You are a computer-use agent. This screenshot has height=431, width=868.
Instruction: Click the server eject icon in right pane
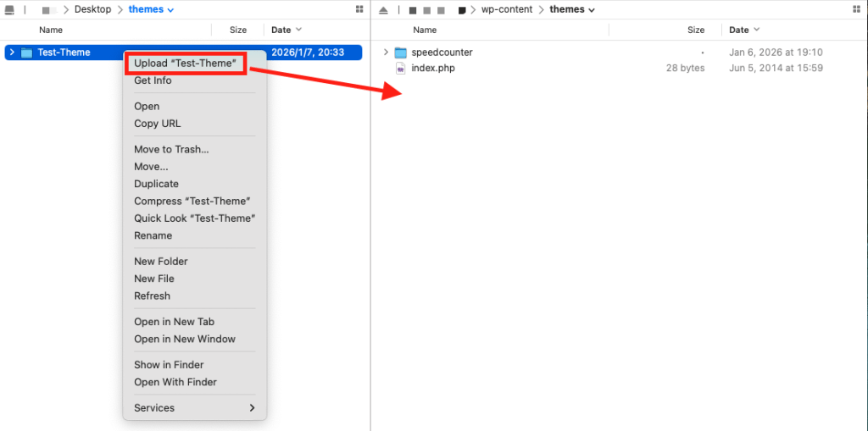tap(384, 10)
